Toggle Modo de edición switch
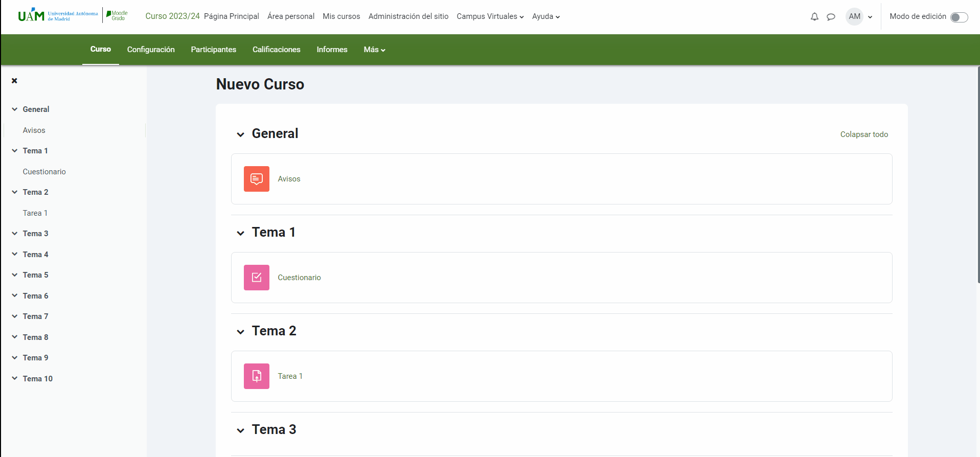The height and width of the screenshot is (457, 980). click(959, 17)
